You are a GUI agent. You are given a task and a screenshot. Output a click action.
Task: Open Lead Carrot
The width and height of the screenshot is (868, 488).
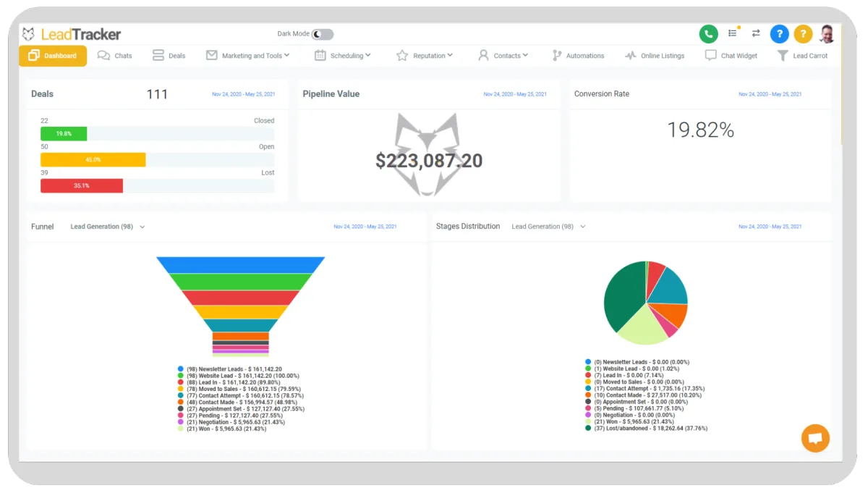(x=802, y=56)
